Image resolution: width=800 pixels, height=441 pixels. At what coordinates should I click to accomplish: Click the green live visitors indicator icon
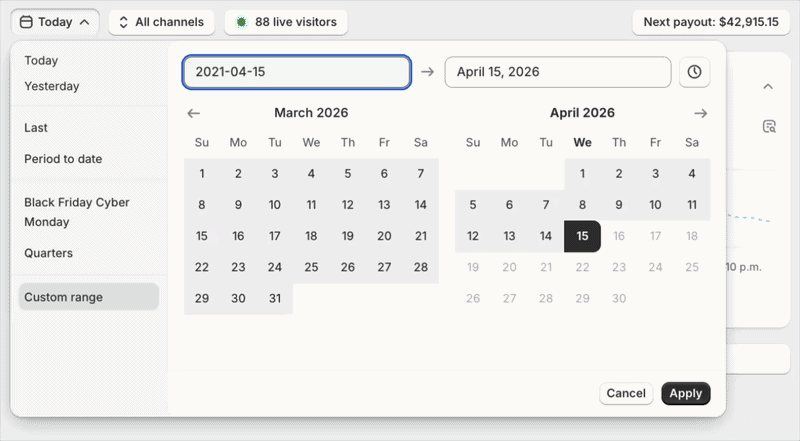click(241, 21)
